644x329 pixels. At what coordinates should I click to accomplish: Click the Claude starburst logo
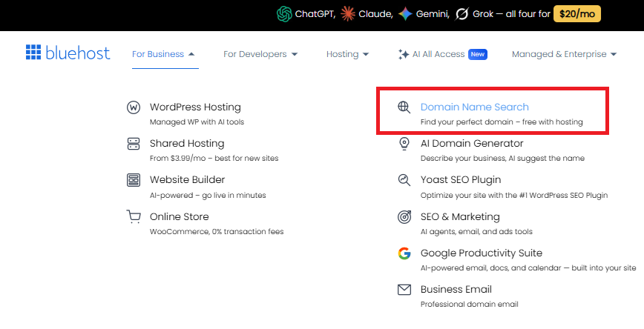point(348,14)
